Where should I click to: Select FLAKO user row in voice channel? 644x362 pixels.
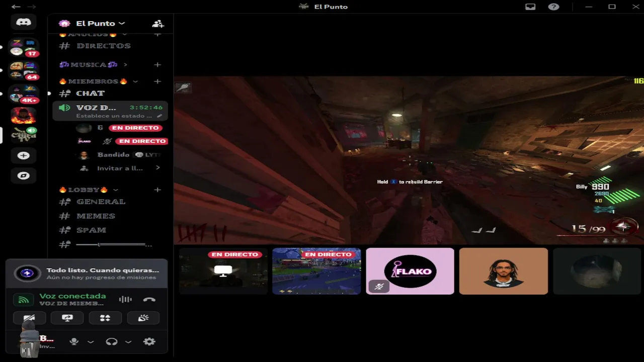pyautogui.click(x=121, y=141)
